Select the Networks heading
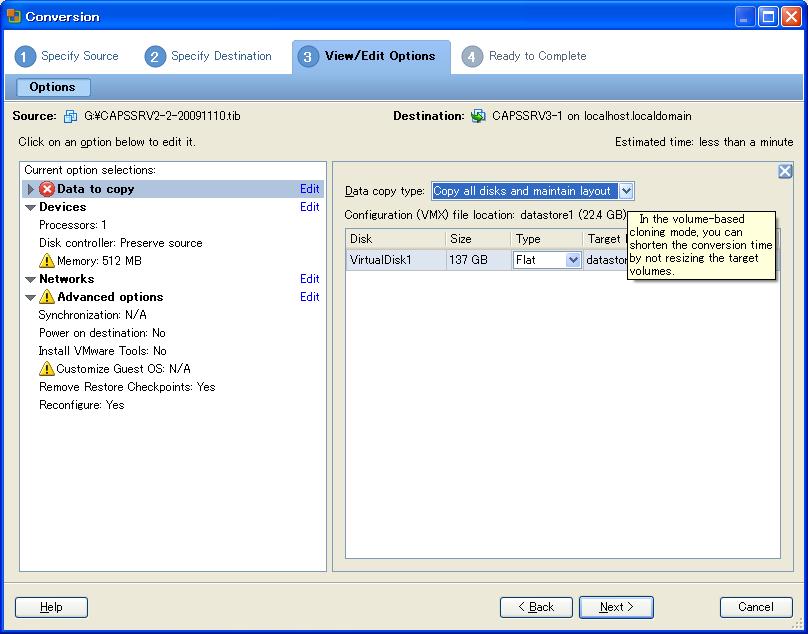The image size is (808, 634). coord(67,279)
